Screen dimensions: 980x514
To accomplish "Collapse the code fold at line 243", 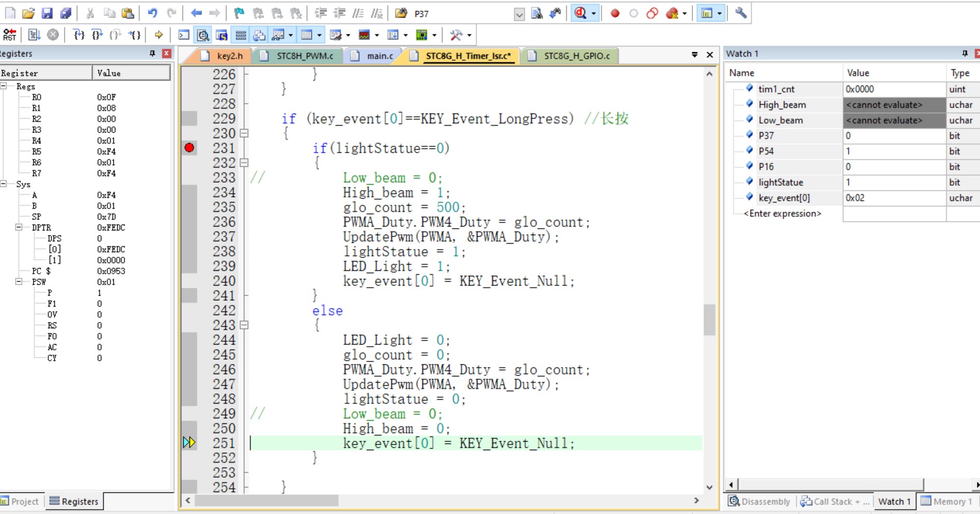I will [244, 325].
